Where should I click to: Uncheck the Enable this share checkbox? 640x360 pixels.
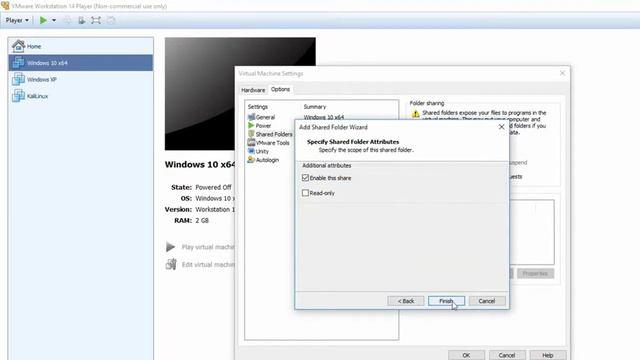tap(305, 178)
